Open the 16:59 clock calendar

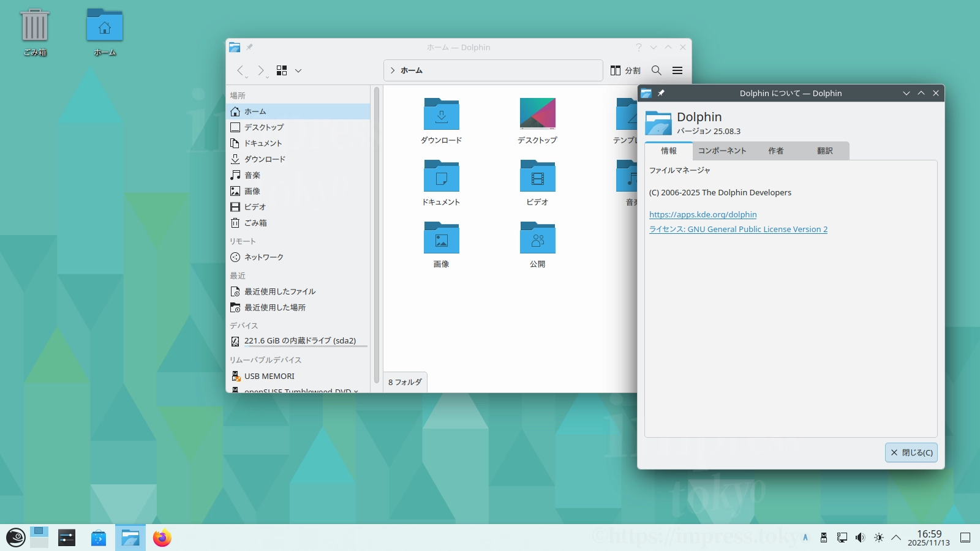[929, 538]
